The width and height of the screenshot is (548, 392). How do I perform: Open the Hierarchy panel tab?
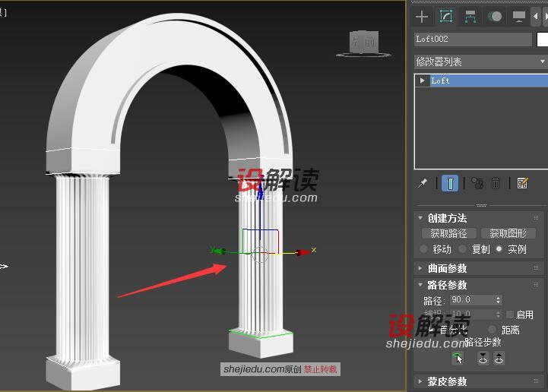coord(470,16)
